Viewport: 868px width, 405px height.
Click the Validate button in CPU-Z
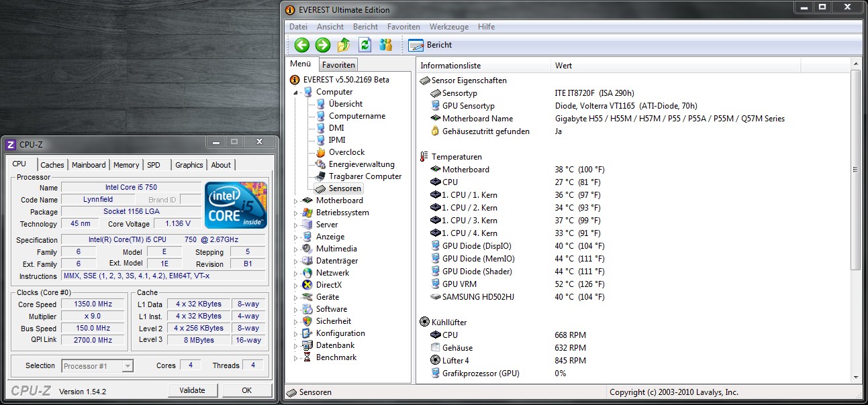pyautogui.click(x=193, y=390)
